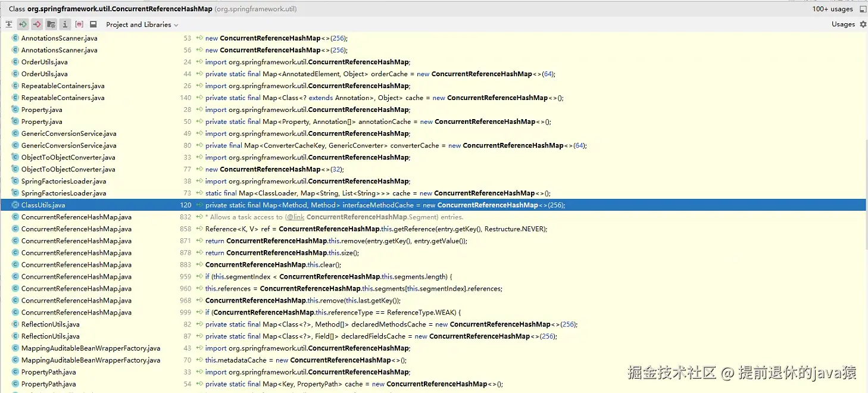Image resolution: width=868 pixels, height=393 pixels.
Task: Select ConcurrentReferenceHashMap.java size() usage line 878
Action: point(433,252)
